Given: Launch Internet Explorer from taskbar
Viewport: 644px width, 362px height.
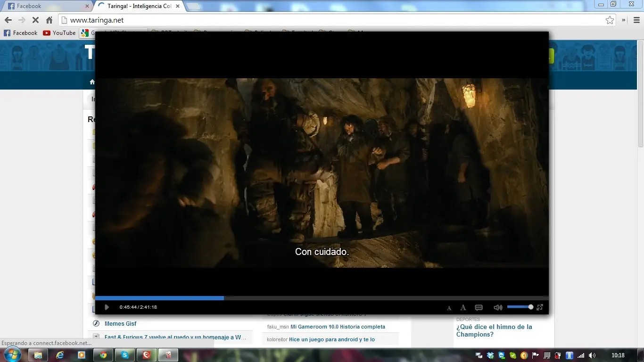Looking at the screenshot, I should (x=59, y=355).
